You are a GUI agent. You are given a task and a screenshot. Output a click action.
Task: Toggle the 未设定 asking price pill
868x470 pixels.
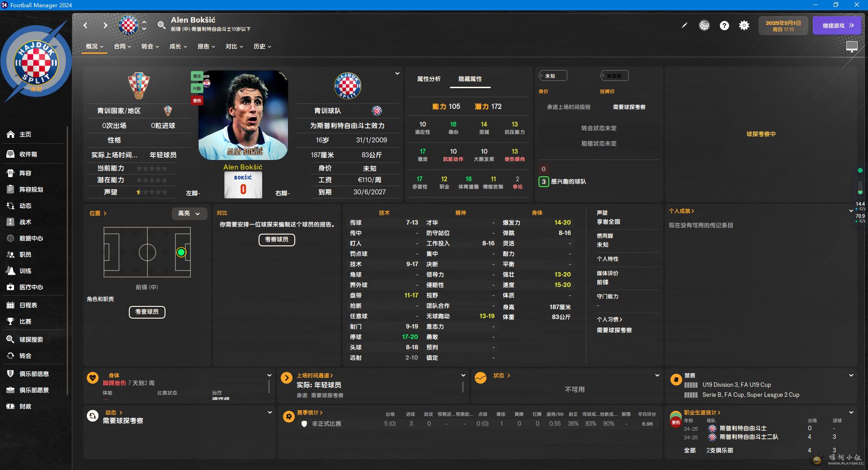click(614, 76)
